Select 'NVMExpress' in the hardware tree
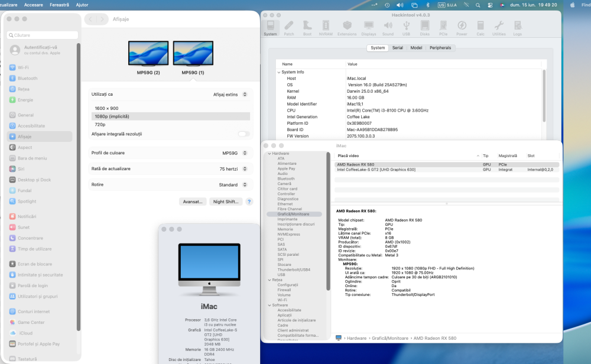 pyautogui.click(x=289, y=235)
